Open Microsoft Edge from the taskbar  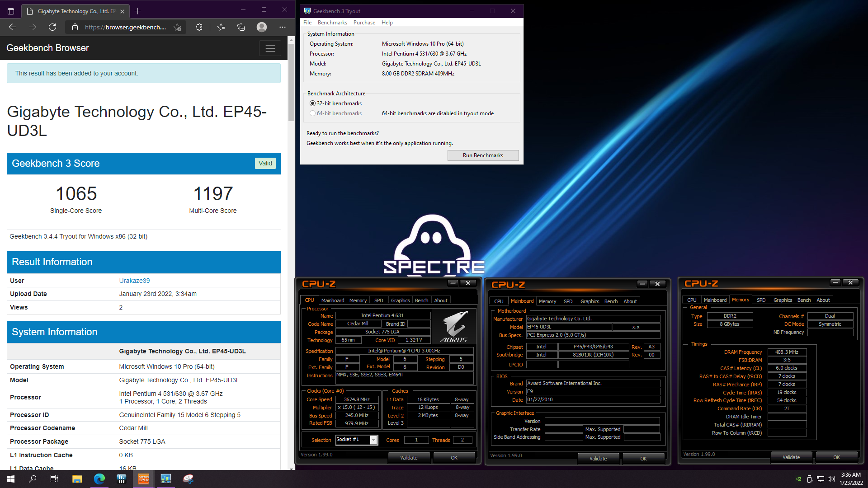tap(99, 479)
